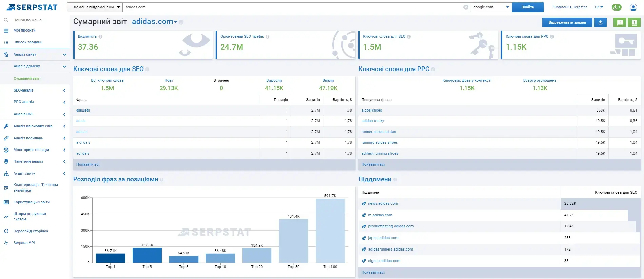Open the Домен з піддоменами dropdown

click(x=95, y=7)
